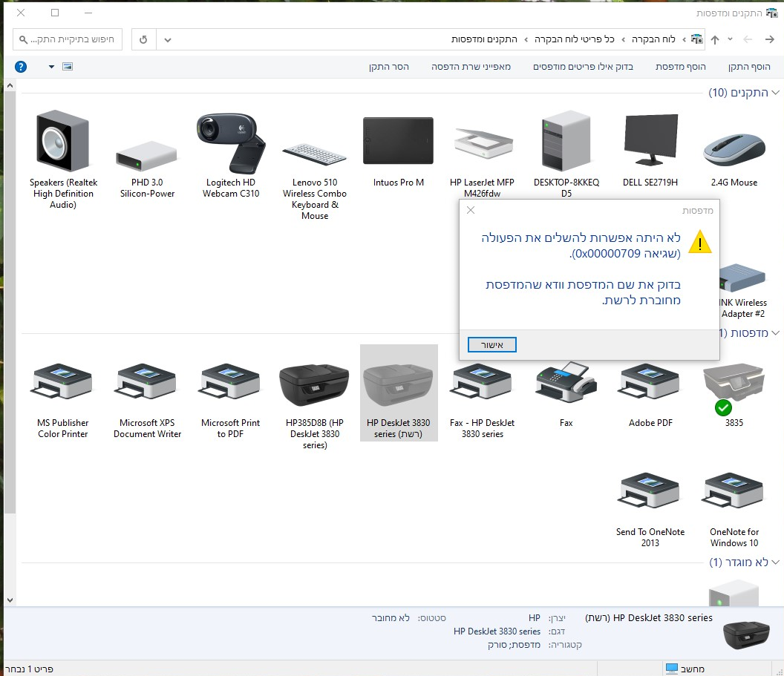The image size is (784, 676).
Task: Open help with the blue question mark
Action: tap(21, 67)
